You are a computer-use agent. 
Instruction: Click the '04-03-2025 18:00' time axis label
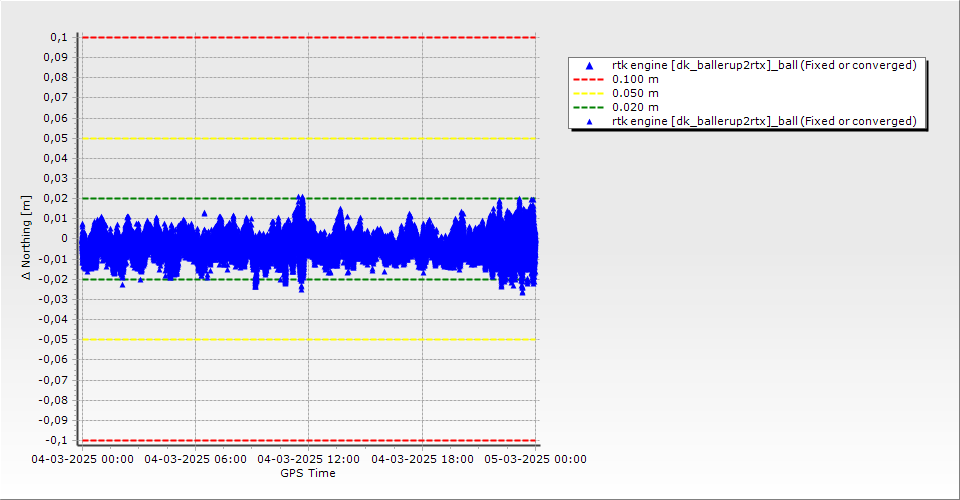click(x=422, y=459)
